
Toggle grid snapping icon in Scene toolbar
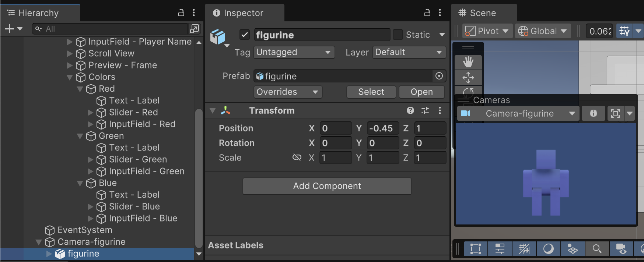click(x=624, y=31)
